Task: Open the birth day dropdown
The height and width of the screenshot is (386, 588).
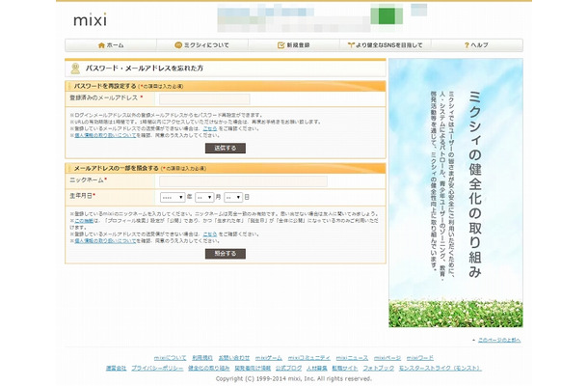Action: [233, 197]
